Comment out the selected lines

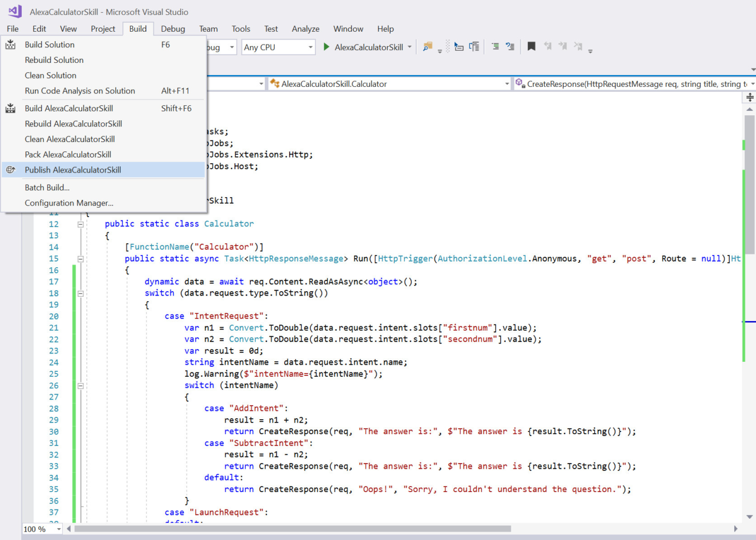click(495, 47)
